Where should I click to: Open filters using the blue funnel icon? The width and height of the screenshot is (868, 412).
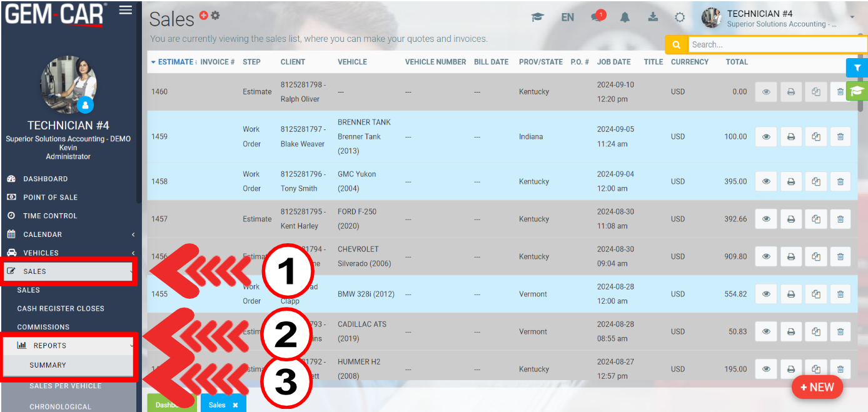point(857,68)
